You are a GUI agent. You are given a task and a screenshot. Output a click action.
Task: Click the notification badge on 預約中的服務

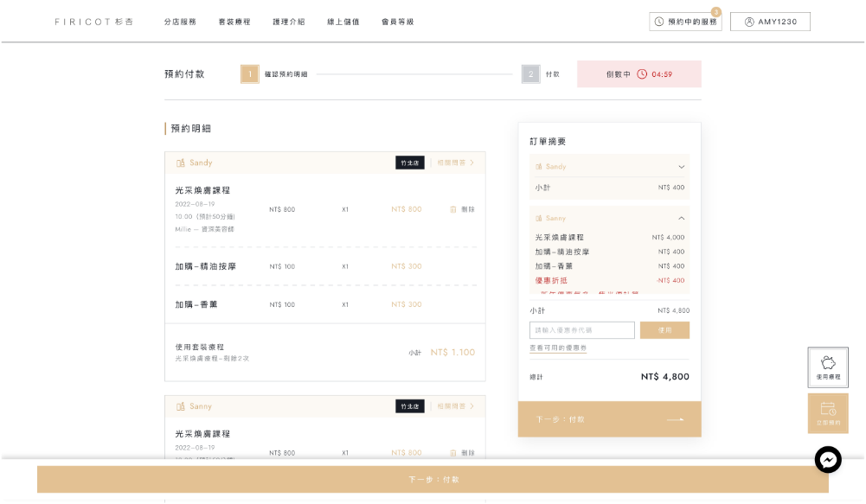[x=715, y=11]
